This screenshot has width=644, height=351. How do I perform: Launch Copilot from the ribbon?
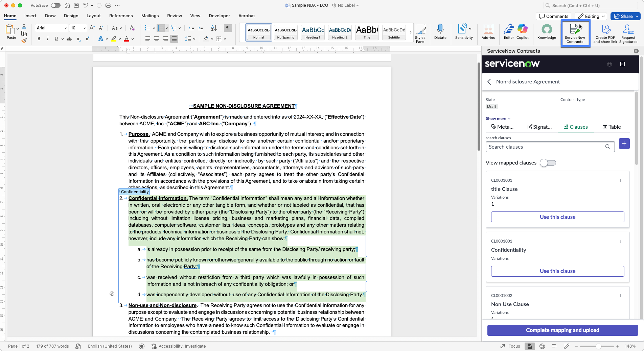522,32
